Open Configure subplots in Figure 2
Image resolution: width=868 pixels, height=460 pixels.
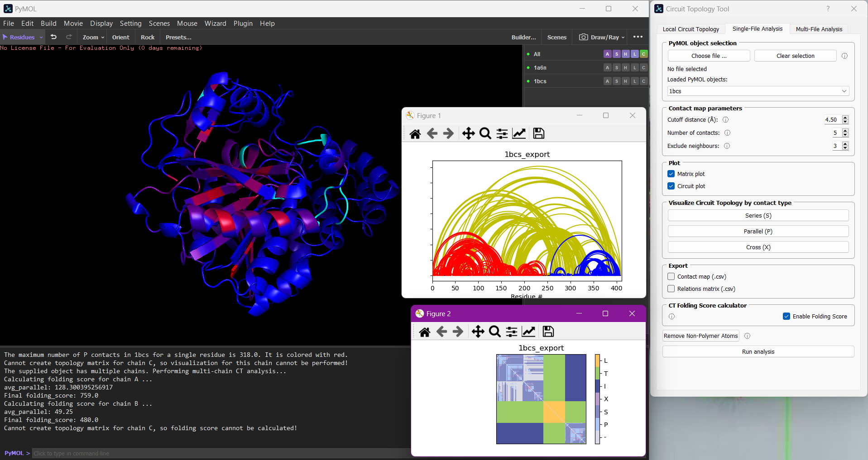coord(512,332)
